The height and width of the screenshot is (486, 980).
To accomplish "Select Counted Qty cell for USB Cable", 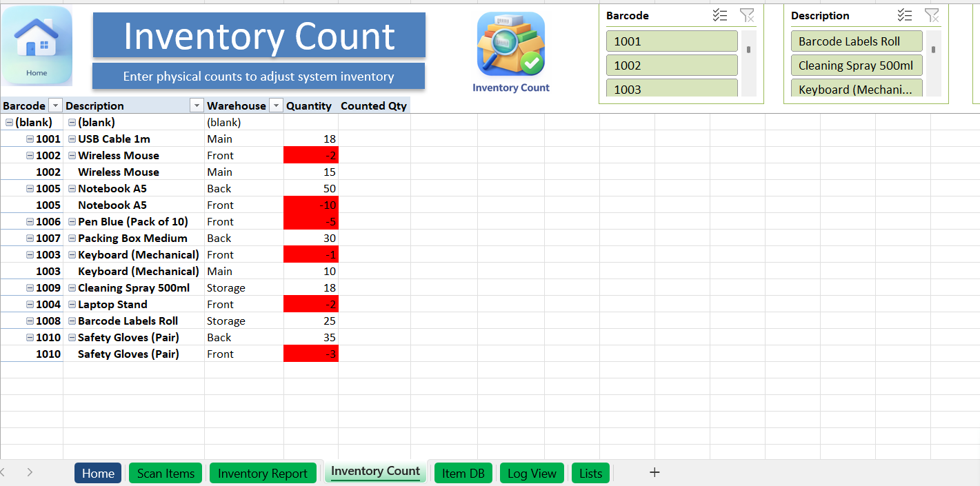I will [374, 139].
